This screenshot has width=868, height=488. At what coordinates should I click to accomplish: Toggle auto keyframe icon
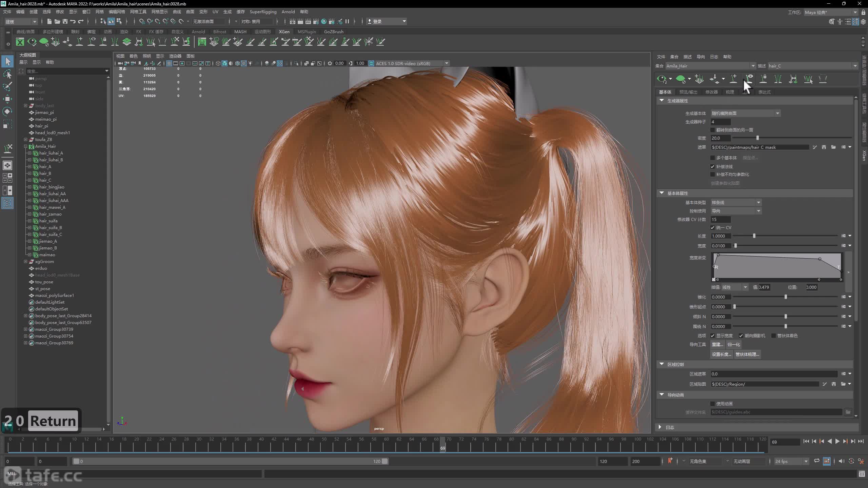click(851, 461)
